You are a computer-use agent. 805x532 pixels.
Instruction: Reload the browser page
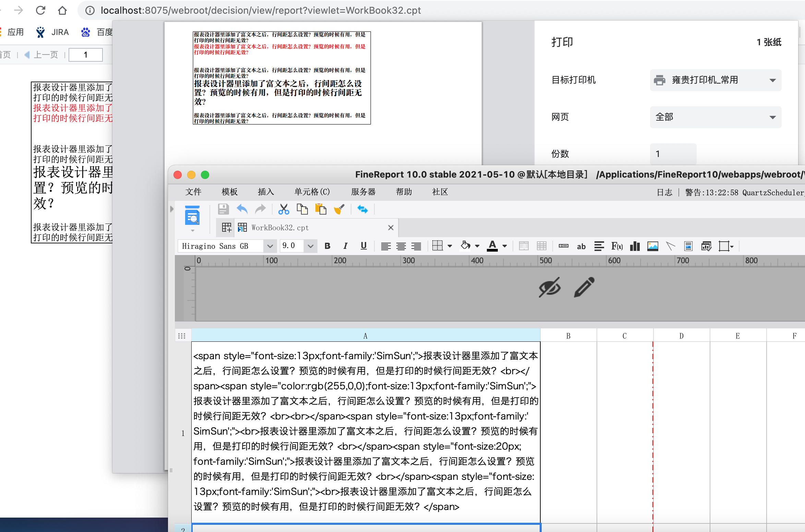point(40,10)
